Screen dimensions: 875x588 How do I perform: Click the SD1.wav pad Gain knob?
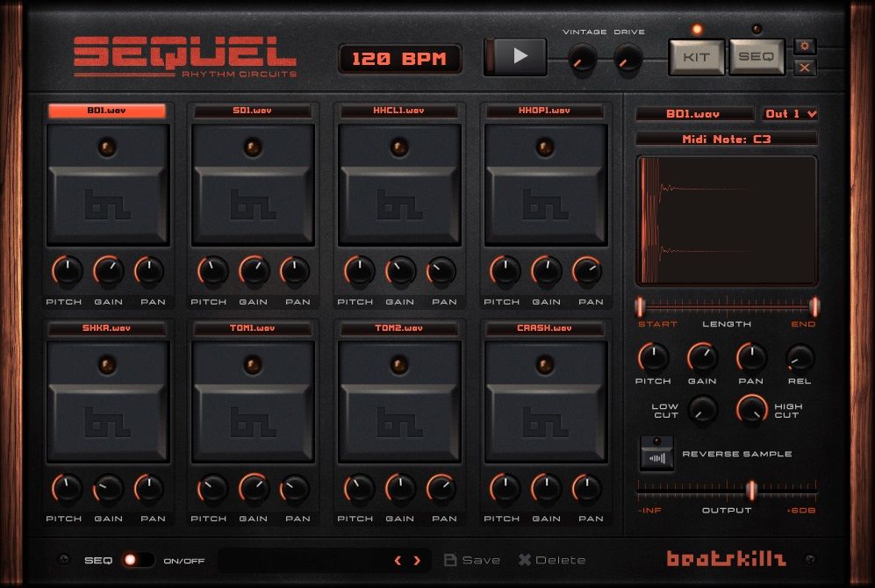coord(254,271)
